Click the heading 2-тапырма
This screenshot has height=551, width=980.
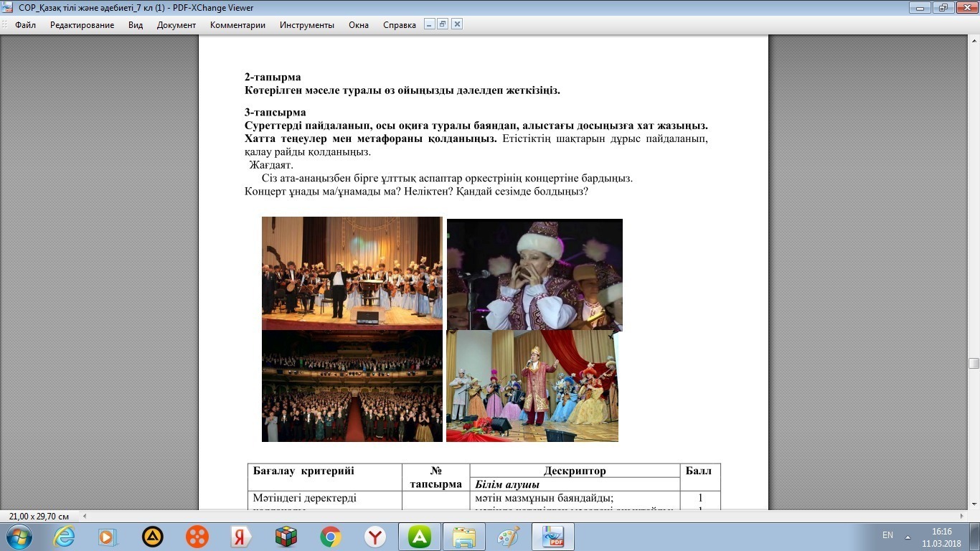273,77
